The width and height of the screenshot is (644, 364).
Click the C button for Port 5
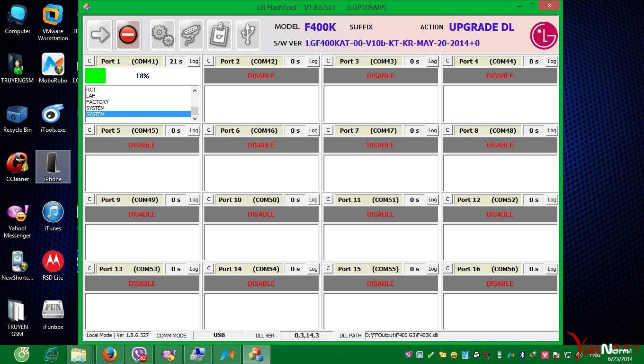[89, 130]
